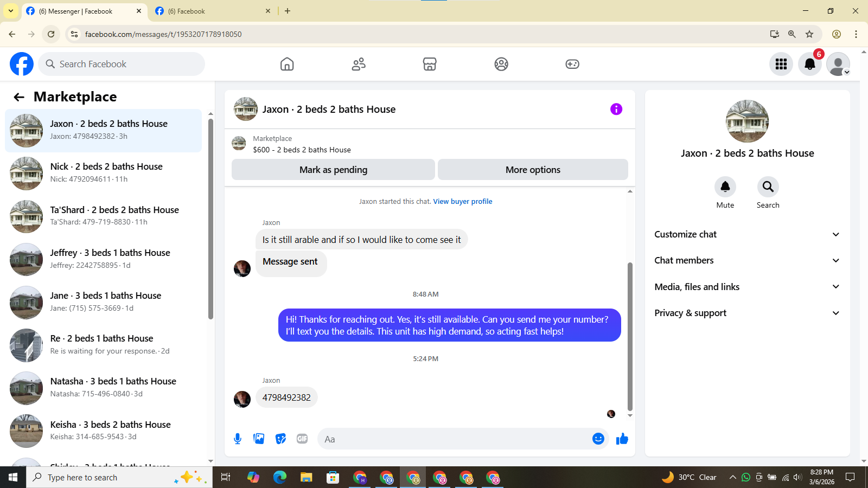Open the Facebook menu grid icon
The height and width of the screenshot is (488, 868).
coord(781,64)
